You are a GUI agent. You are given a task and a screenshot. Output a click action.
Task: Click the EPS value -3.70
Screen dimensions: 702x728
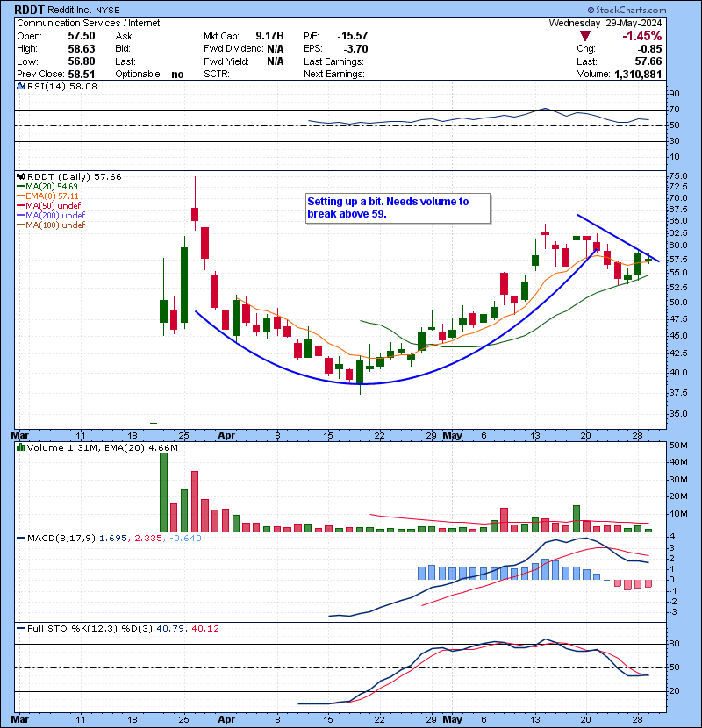(355, 49)
